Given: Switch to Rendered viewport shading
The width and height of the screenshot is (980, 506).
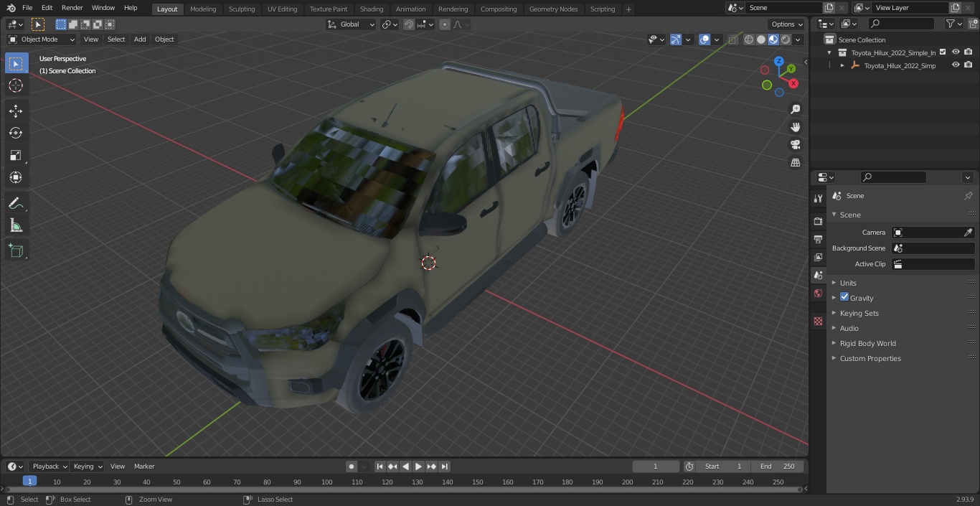Looking at the screenshot, I should 786,39.
